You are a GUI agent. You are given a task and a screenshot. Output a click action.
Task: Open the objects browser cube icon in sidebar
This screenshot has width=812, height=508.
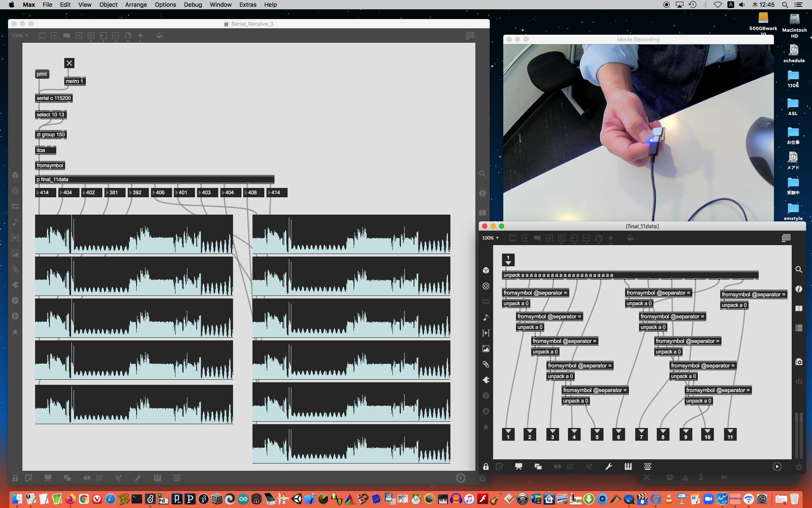pyautogui.click(x=486, y=270)
